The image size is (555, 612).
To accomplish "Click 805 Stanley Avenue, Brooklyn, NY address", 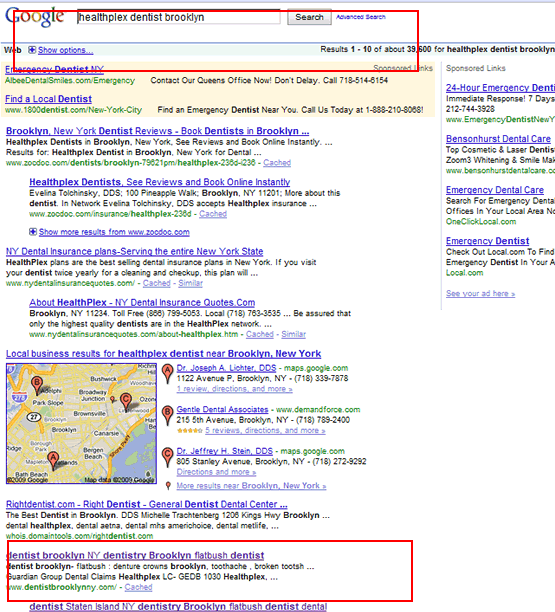I will (240, 462).
